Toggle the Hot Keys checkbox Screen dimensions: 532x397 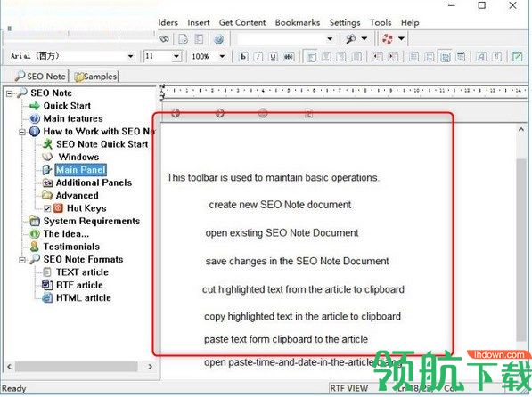click(47, 208)
